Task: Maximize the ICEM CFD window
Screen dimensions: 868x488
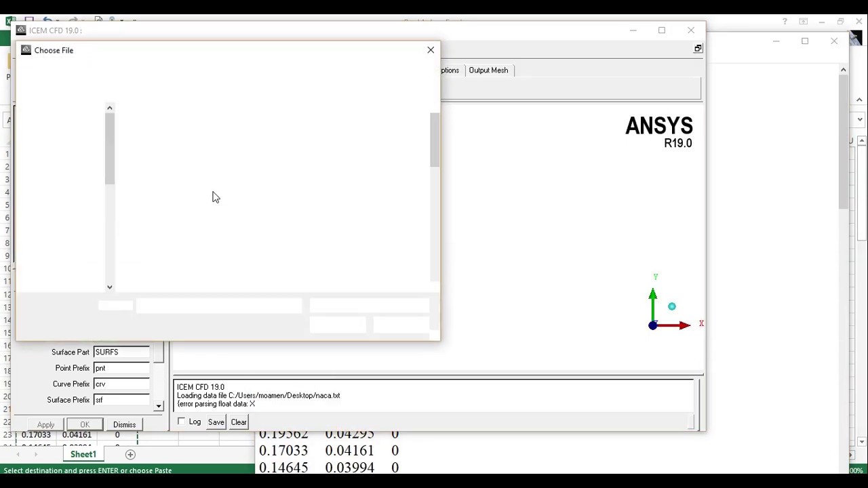Action: coord(662,30)
